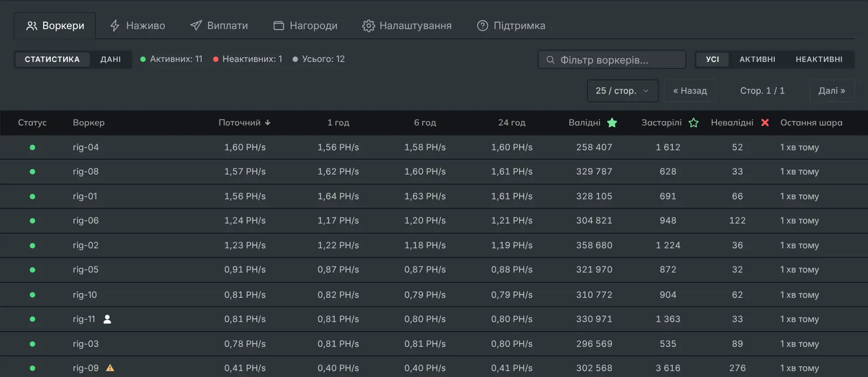Click the Фільтр воркерів search field
The image size is (868, 377).
(612, 60)
